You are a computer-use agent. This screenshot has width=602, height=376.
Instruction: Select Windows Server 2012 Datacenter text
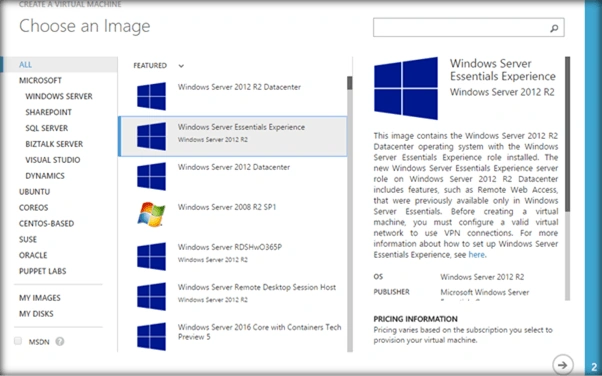[x=234, y=167]
